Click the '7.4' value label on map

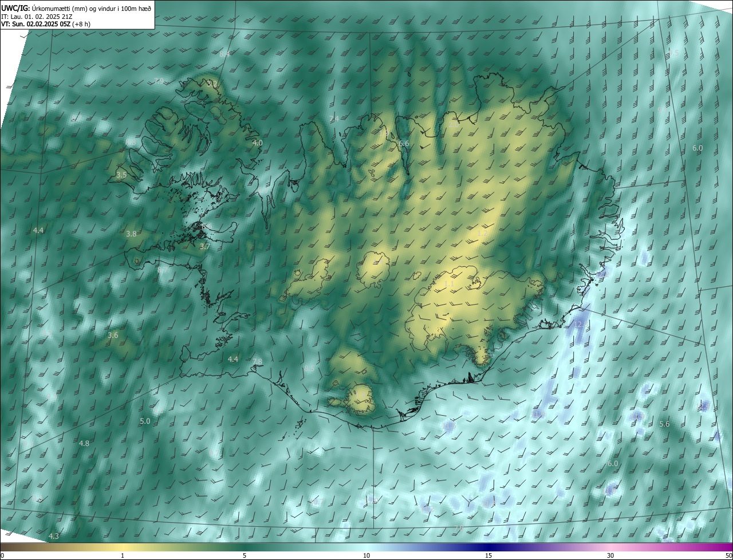tap(334, 119)
